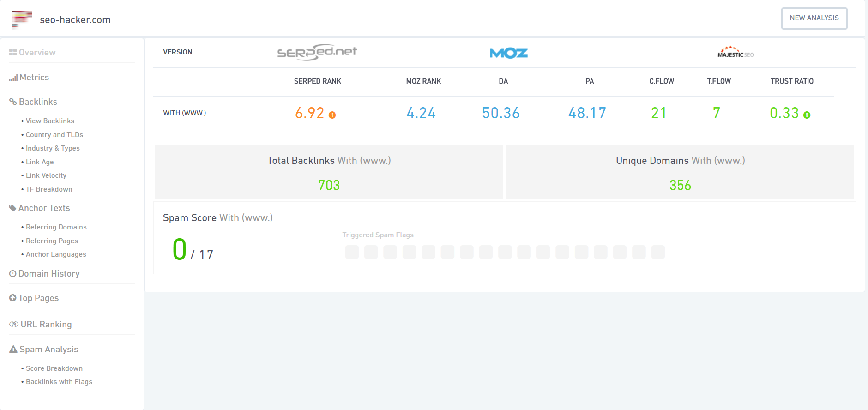The width and height of the screenshot is (868, 410).
Task: Click the Domain History clock icon
Action: tap(13, 274)
